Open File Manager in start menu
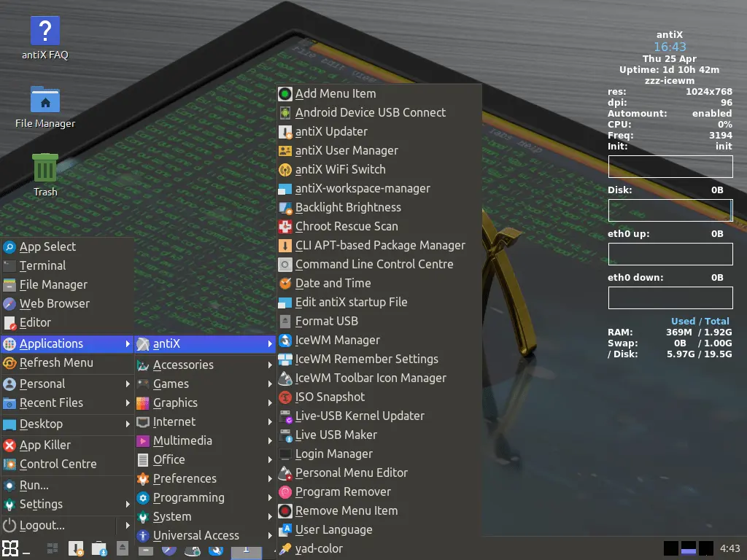 click(66, 285)
